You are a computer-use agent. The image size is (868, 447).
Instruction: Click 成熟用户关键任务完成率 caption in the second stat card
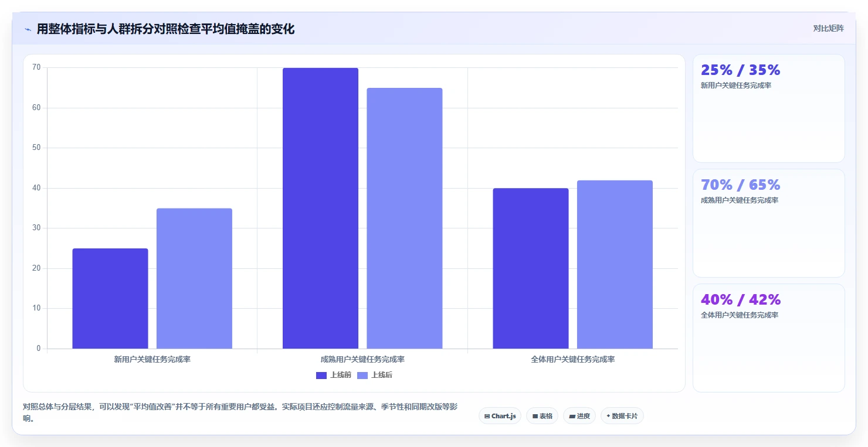pos(740,200)
